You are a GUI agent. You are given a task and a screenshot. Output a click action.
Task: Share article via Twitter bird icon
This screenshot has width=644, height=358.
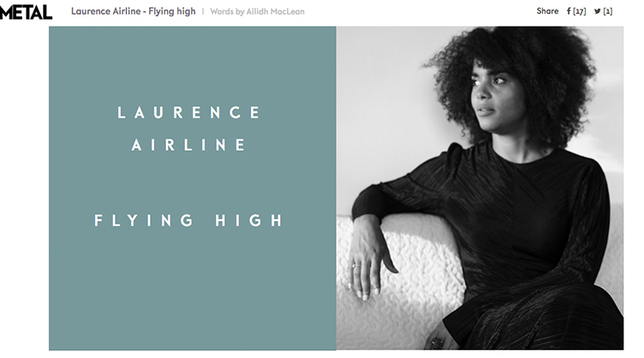tap(597, 11)
